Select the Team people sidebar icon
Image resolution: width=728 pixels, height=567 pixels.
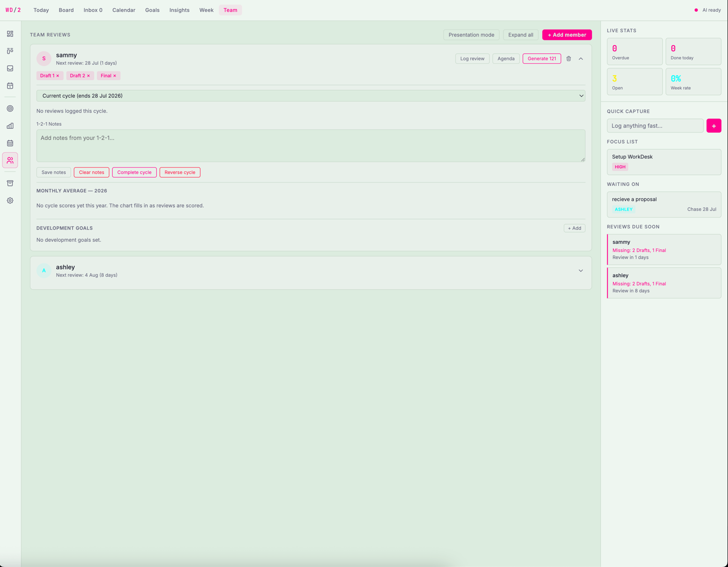(10, 160)
